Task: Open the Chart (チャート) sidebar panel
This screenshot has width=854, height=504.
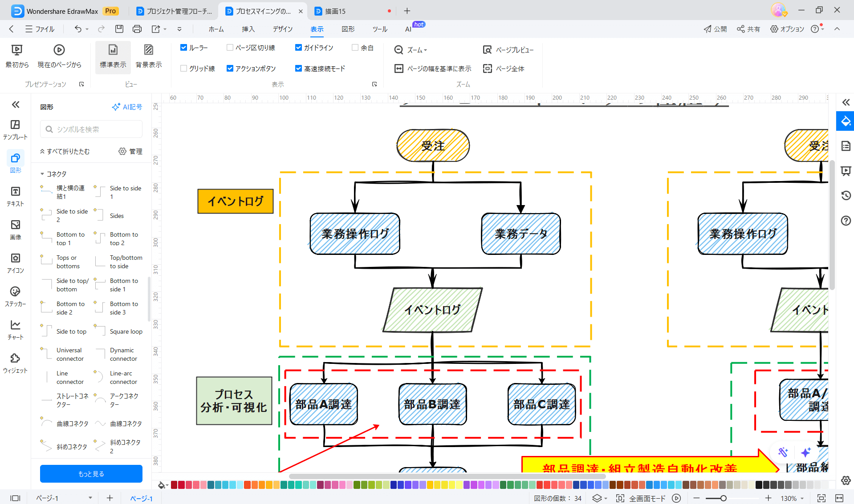Action: pos(15,330)
